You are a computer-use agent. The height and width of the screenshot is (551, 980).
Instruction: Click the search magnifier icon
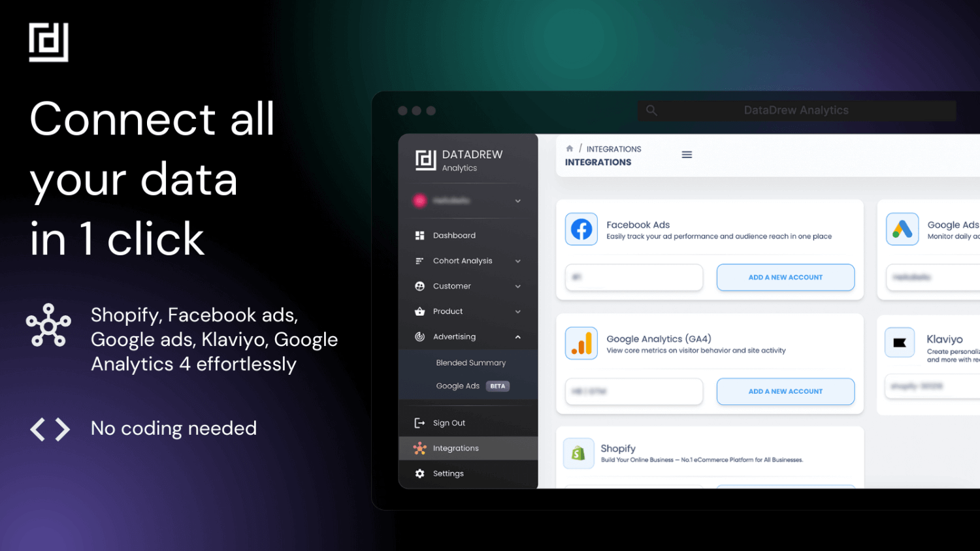(x=651, y=110)
